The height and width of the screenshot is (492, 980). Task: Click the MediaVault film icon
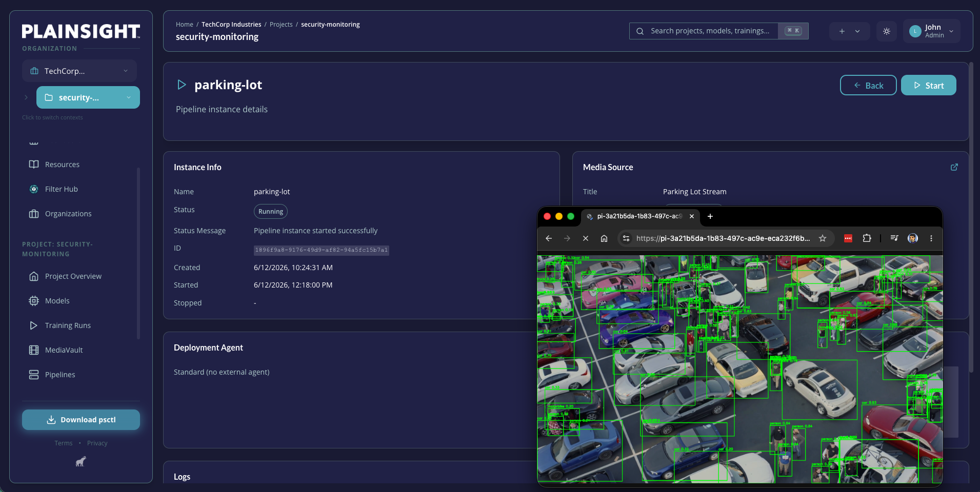34,350
